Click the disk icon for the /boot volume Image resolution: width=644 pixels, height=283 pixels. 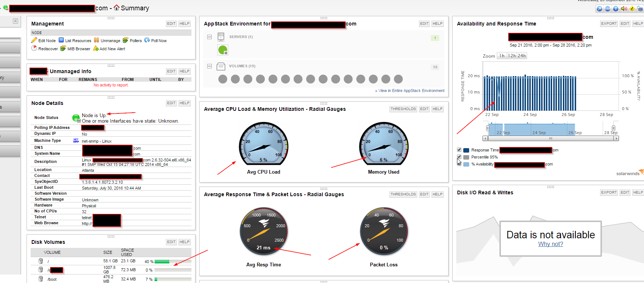coord(41,279)
